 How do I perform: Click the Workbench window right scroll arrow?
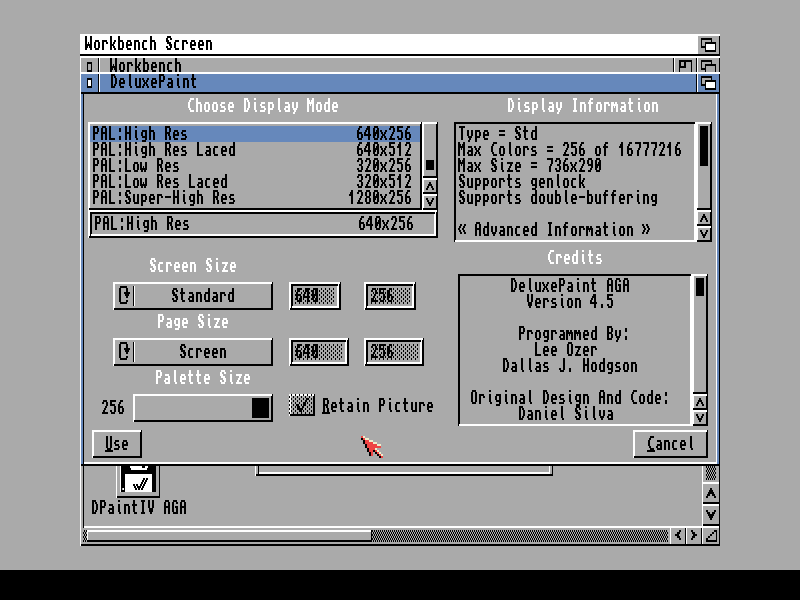coord(693,535)
